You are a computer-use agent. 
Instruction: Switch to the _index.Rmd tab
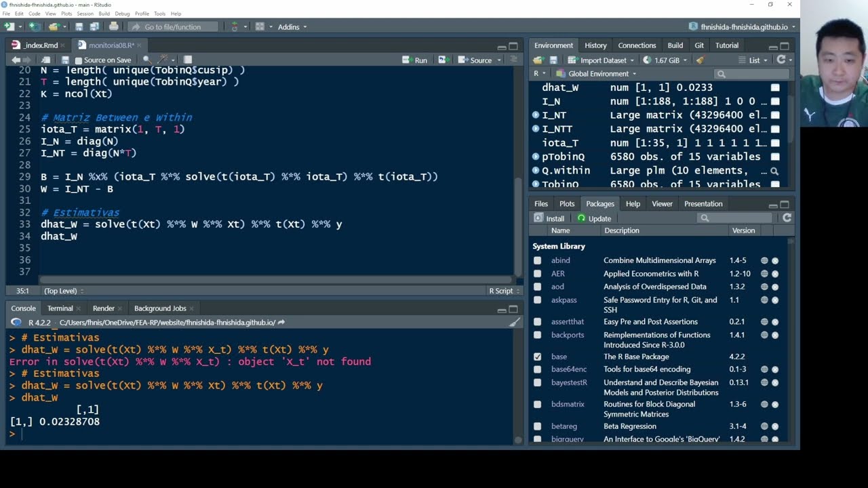pos(40,45)
